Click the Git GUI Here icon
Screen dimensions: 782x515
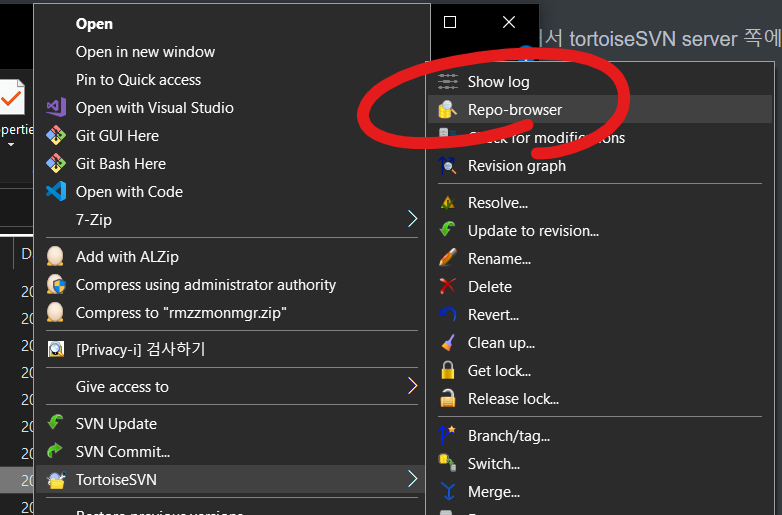[56, 136]
